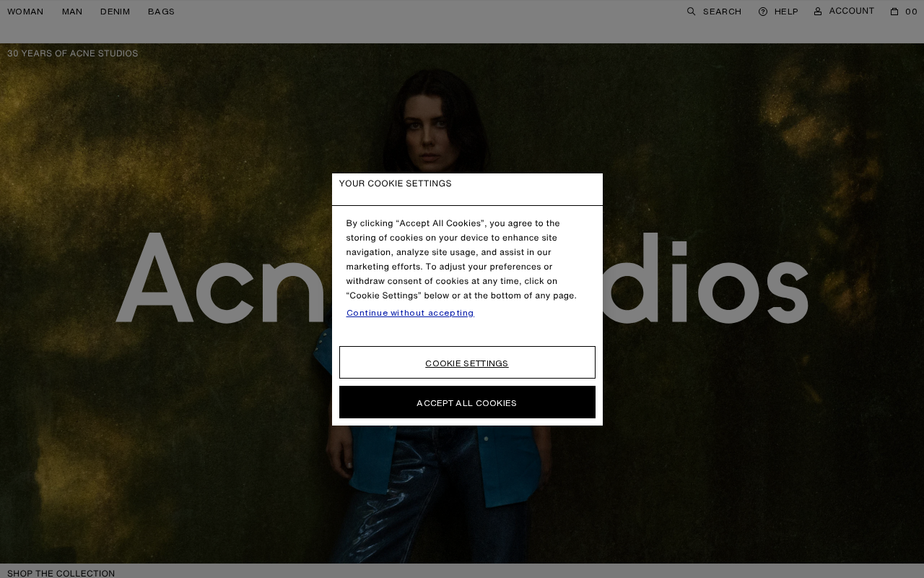Open the MAN menu
This screenshot has width=924, height=578.
(x=72, y=12)
